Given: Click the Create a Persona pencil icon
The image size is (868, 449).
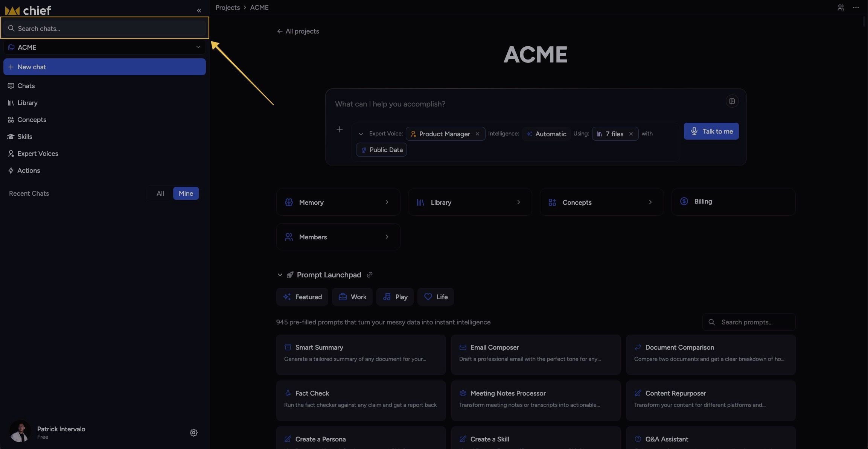Looking at the screenshot, I should click(288, 439).
